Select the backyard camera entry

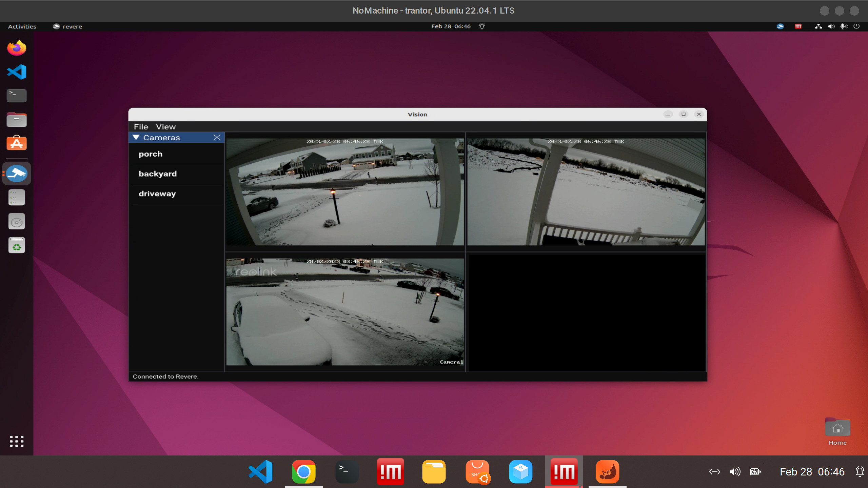158,174
